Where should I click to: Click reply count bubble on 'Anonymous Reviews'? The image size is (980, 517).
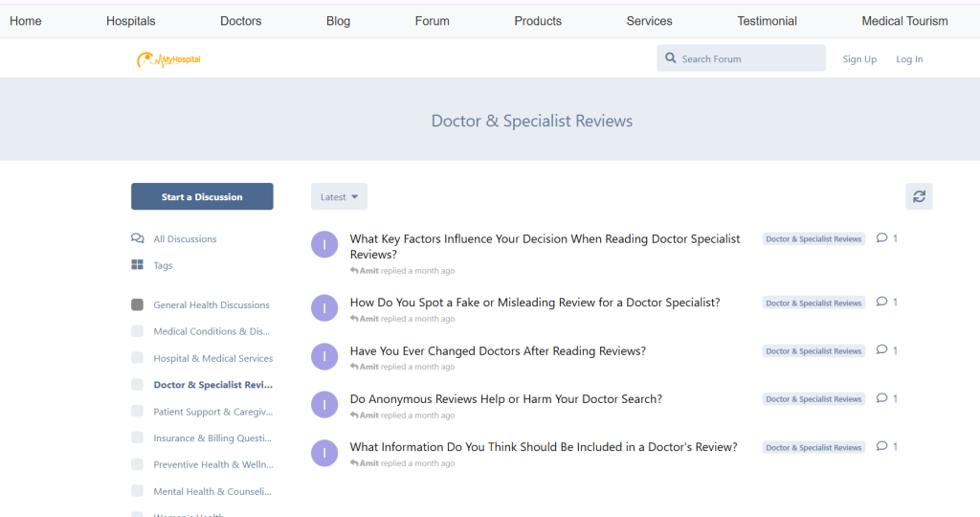pos(887,398)
